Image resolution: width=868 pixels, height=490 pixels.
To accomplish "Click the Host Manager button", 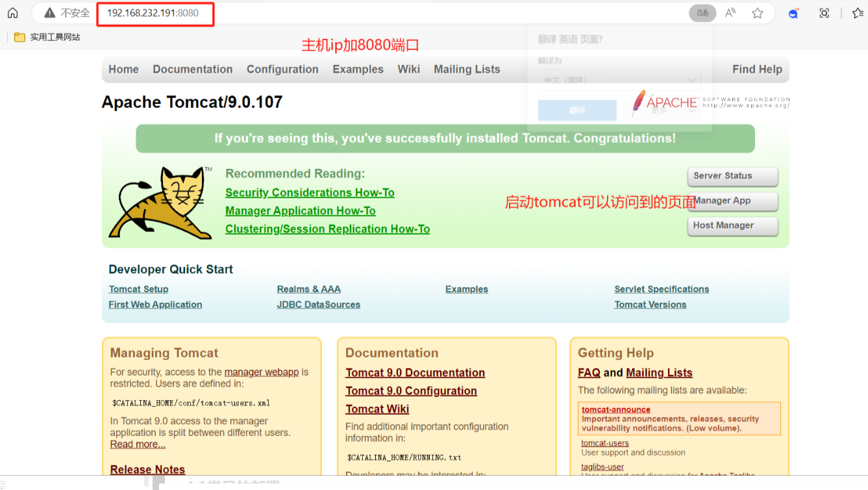I will coord(732,226).
